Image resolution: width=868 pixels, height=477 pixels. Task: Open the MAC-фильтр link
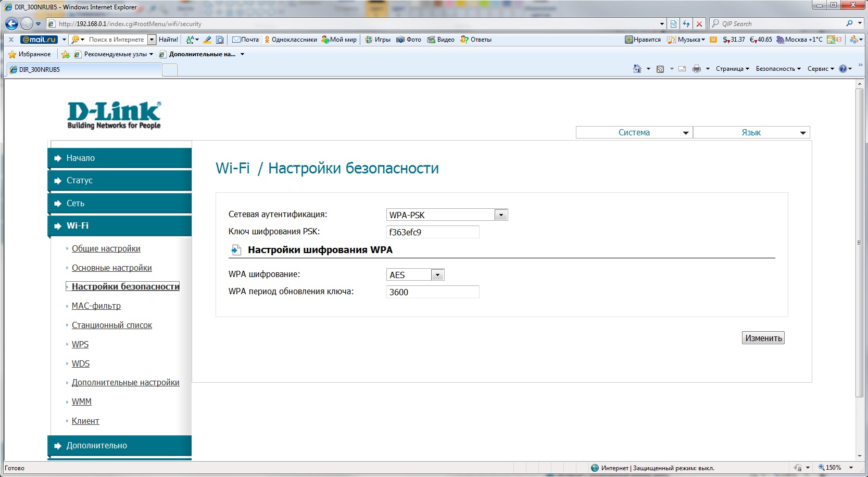(96, 306)
